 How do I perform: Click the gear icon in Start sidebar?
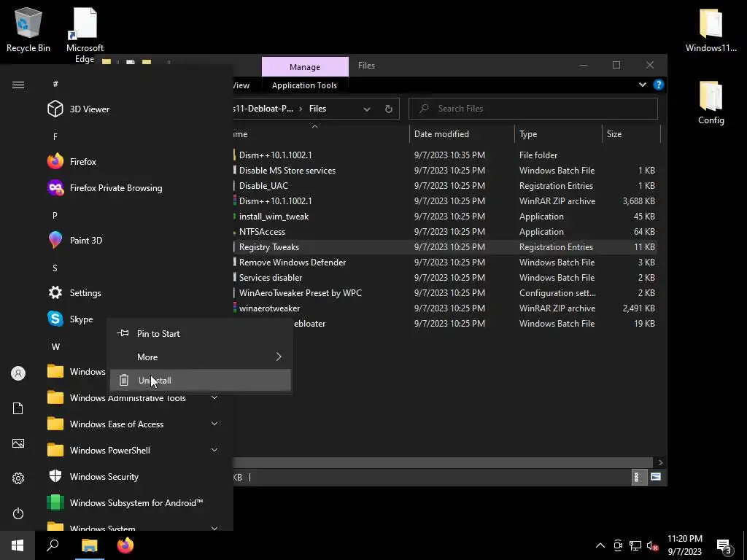pos(18,478)
